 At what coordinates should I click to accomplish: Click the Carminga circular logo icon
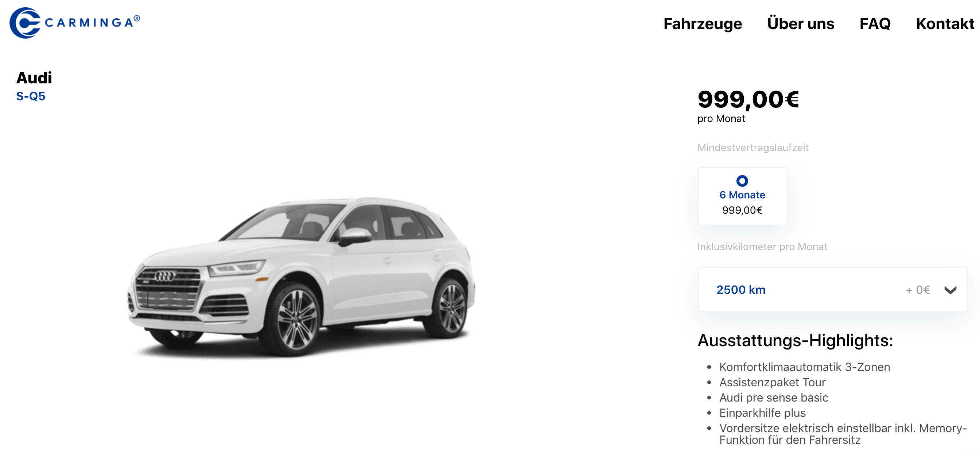click(x=25, y=23)
